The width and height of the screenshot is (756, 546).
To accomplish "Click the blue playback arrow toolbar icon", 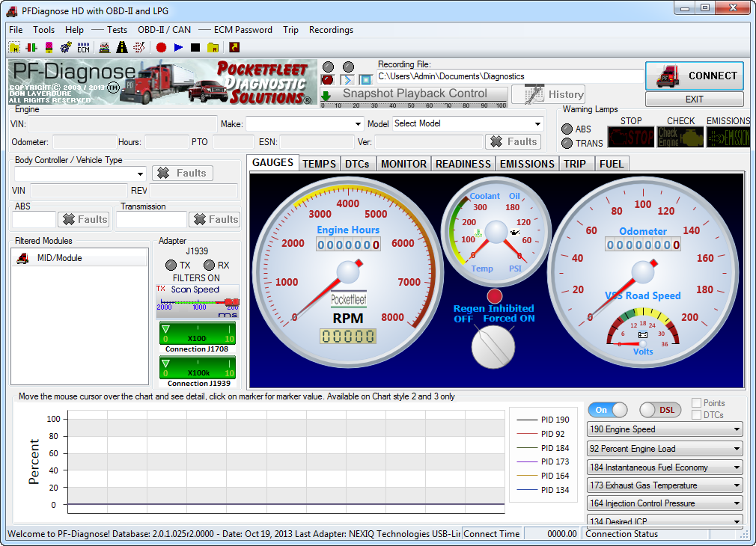I will tap(177, 46).
